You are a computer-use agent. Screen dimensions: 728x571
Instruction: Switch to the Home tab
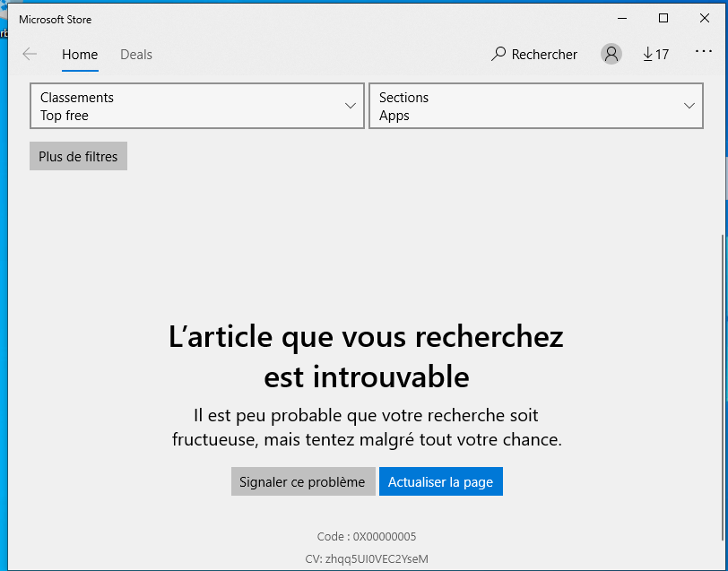(x=80, y=55)
